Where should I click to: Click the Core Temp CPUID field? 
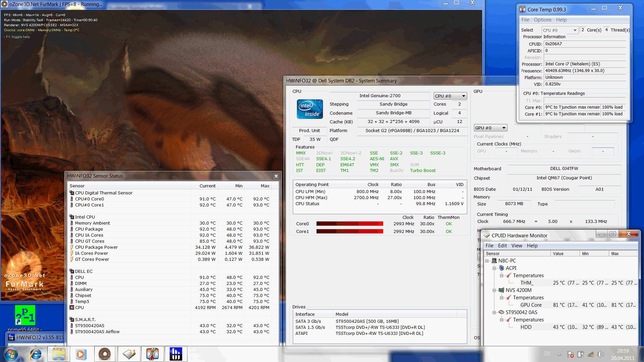(x=585, y=44)
